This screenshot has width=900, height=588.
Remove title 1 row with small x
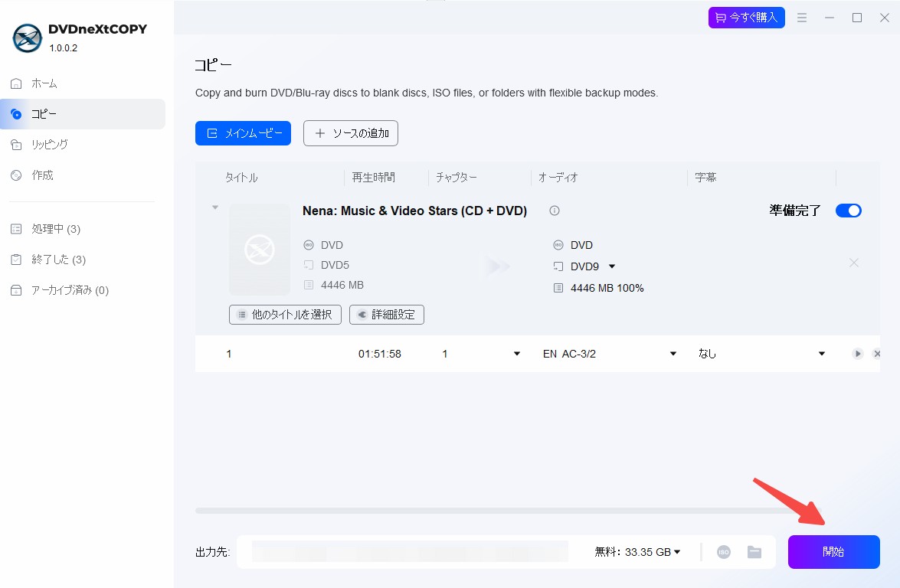876,354
